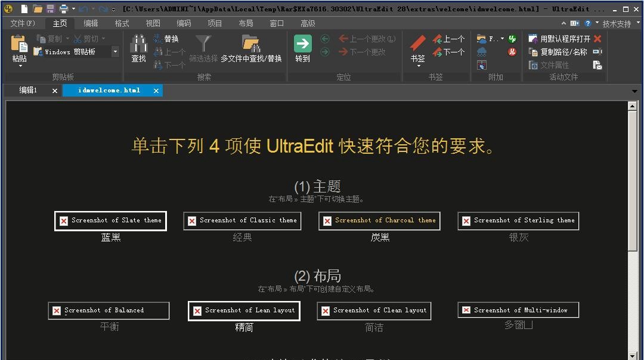
Task: Rename active file icon beside 复制路径/名称
Action: coord(597,52)
